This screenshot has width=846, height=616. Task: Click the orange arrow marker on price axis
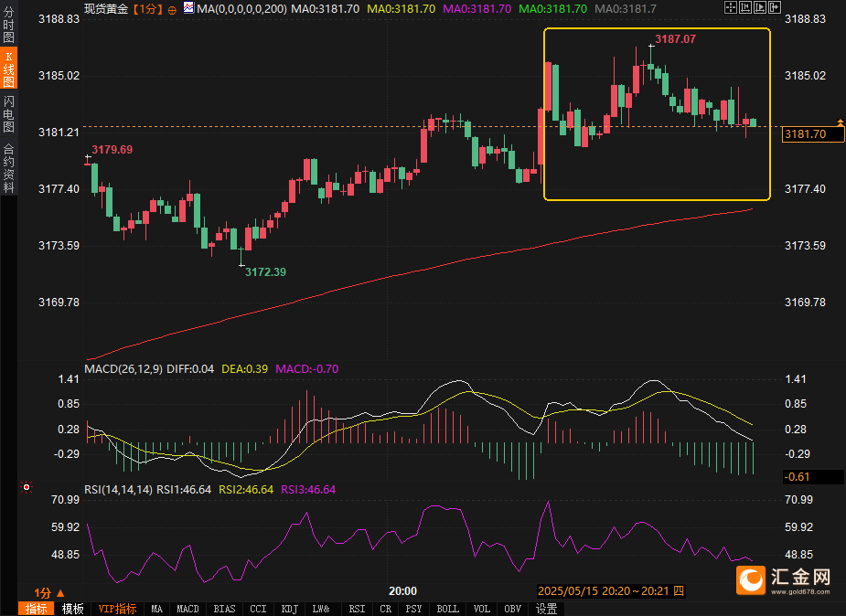pos(840,122)
